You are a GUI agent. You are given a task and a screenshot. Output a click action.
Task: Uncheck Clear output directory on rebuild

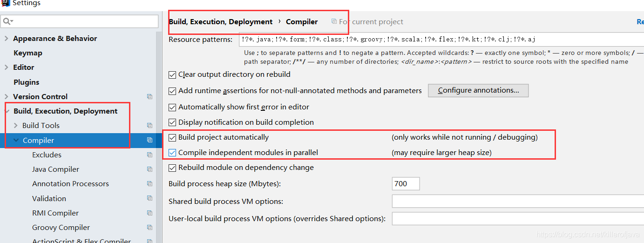(x=173, y=74)
